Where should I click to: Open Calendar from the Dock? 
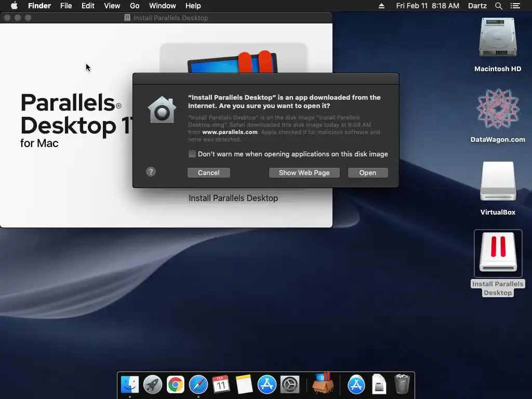click(x=221, y=384)
